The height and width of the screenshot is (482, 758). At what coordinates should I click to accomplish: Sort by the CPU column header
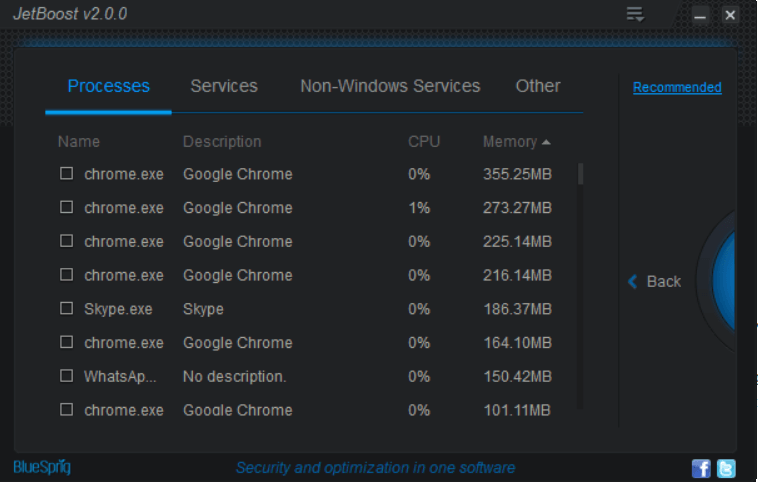(424, 142)
